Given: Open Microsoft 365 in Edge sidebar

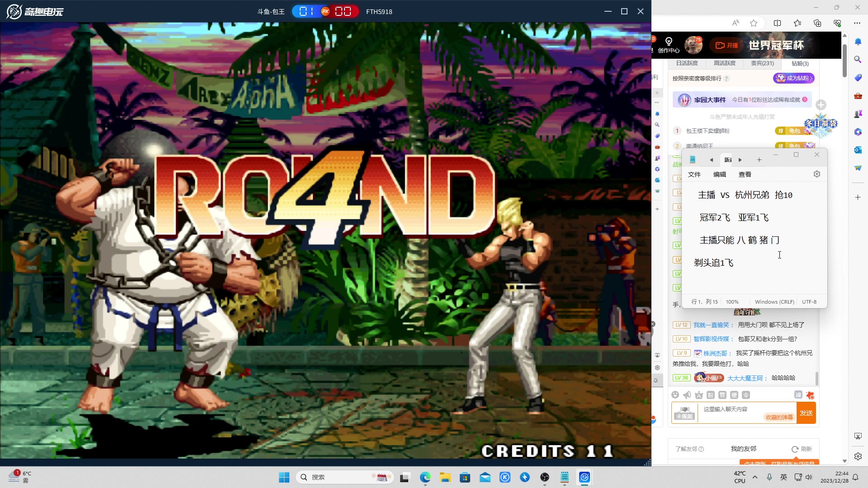Looking at the screenshot, I should (858, 132).
